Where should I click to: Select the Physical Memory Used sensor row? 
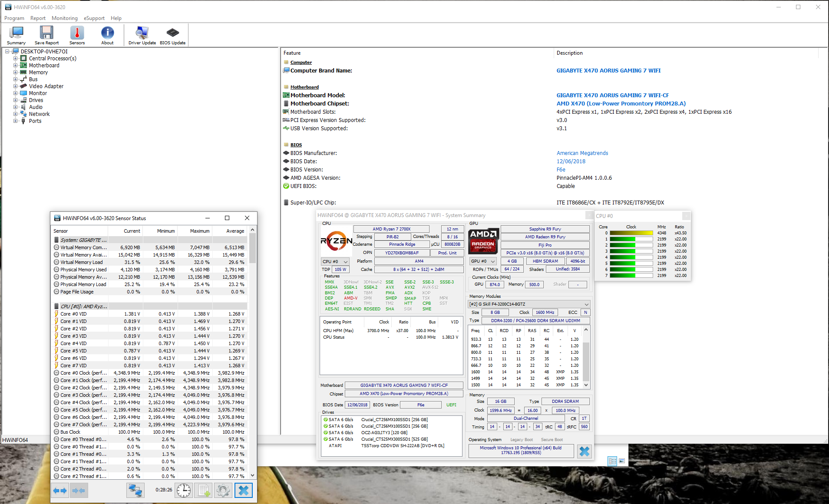(149, 270)
